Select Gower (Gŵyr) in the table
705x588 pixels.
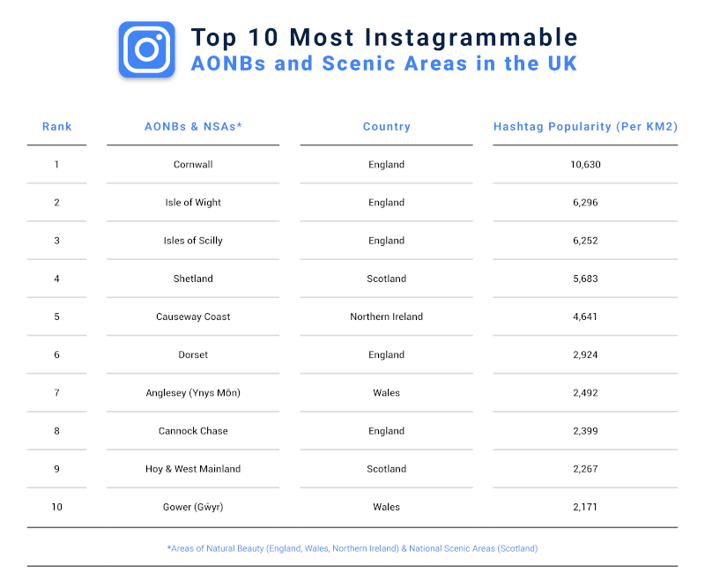point(193,507)
